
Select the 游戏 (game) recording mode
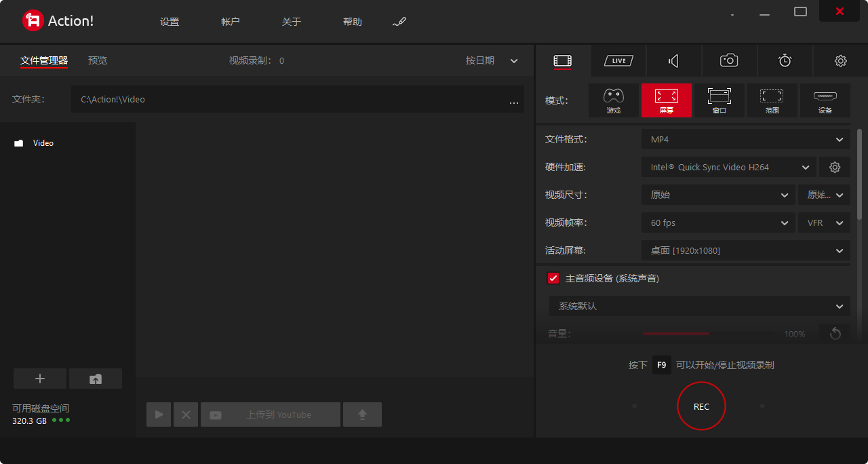coord(613,100)
